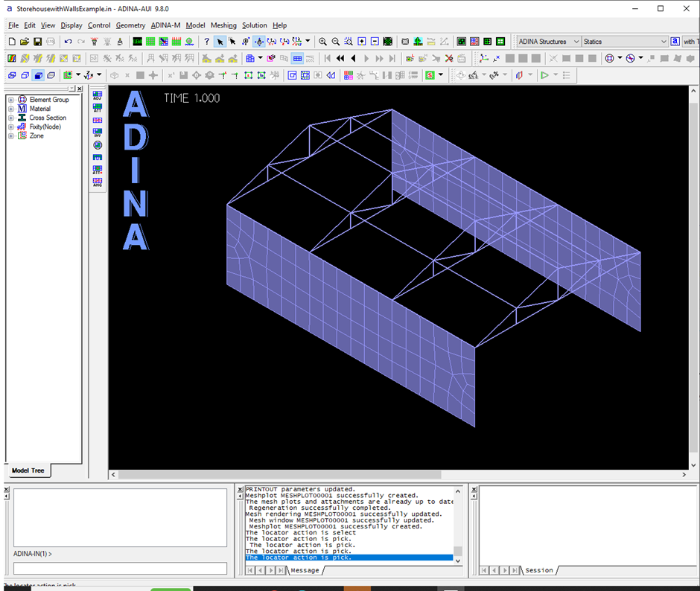Toggle the second arrow query pick tool
Image resolution: width=700 pixels, height=591 pixels.
(232, 42)
